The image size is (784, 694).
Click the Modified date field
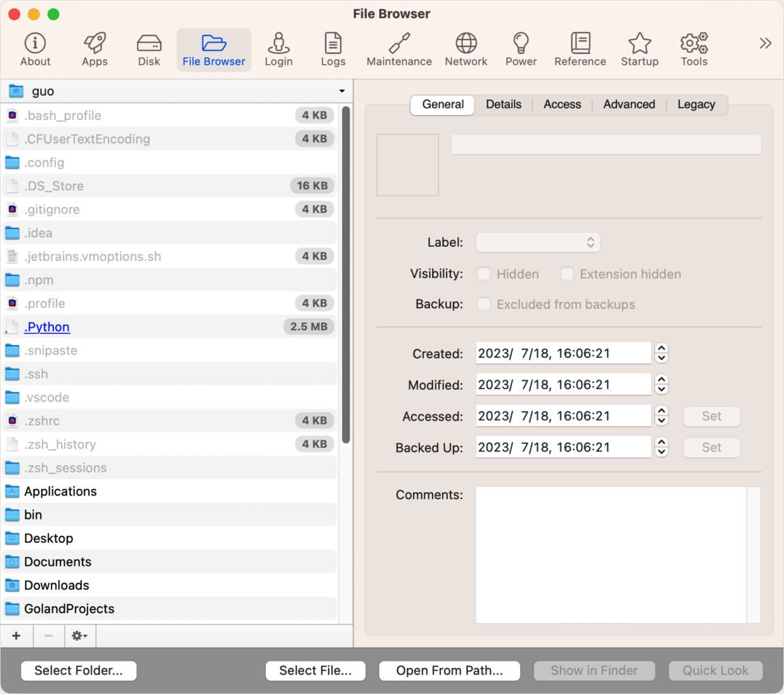click(564, 384)
